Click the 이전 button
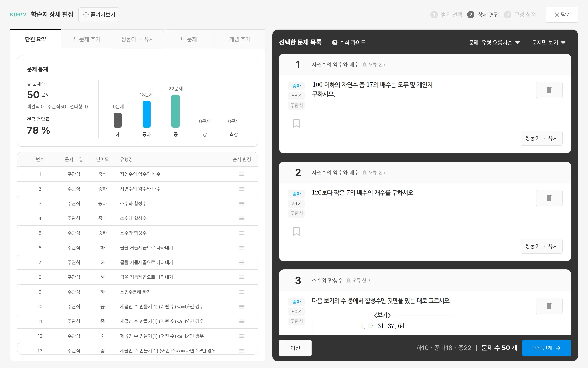The image size is (588, 368). [x=295, y=348]
